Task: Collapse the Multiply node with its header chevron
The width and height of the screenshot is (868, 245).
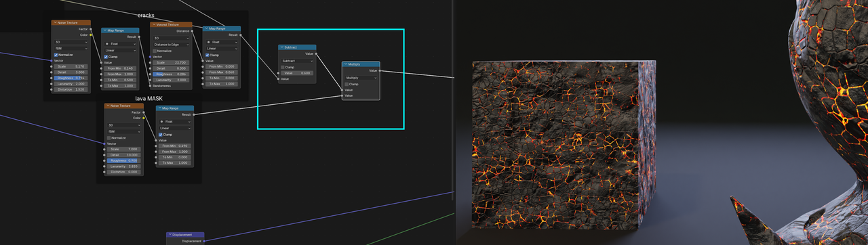Action: (x=345, y=64)
